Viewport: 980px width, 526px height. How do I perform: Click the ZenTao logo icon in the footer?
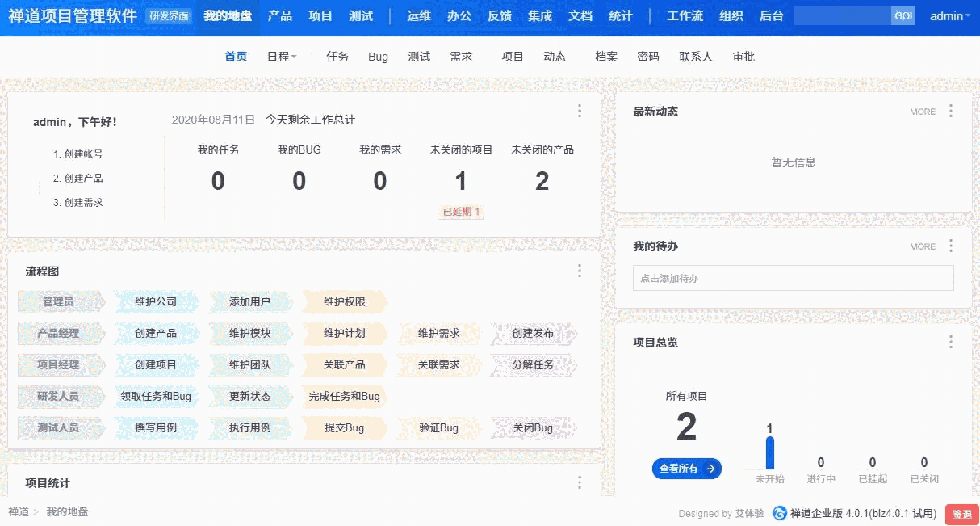point(779,514)
